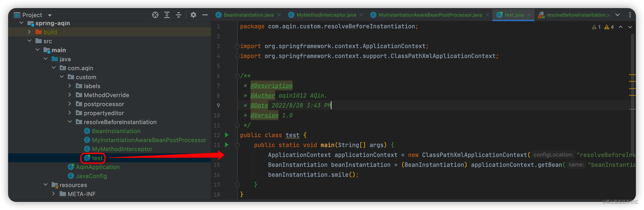Collapse the src folder

click(29, 41)
